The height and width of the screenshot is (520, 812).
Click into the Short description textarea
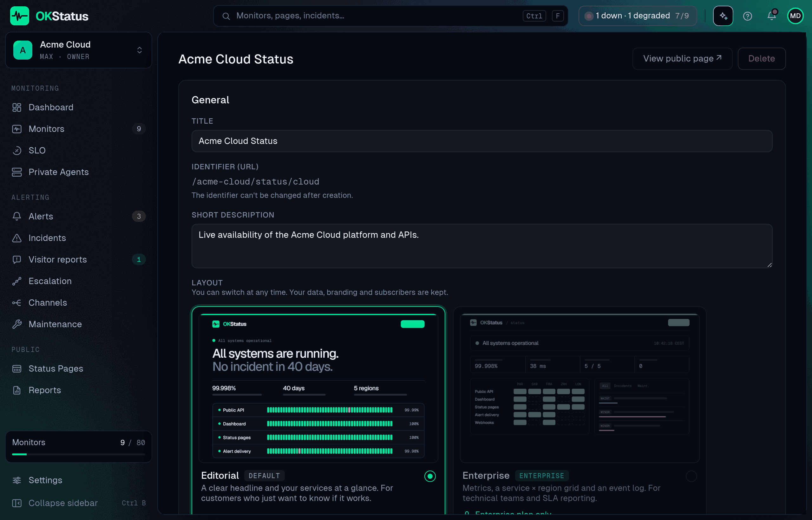point(482,246)
